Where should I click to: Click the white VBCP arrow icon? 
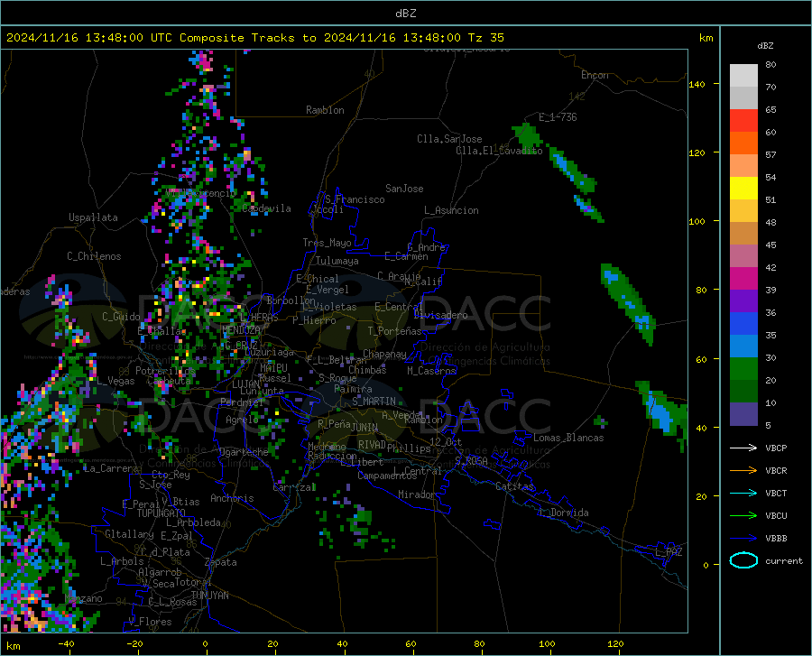coord(743,448)
